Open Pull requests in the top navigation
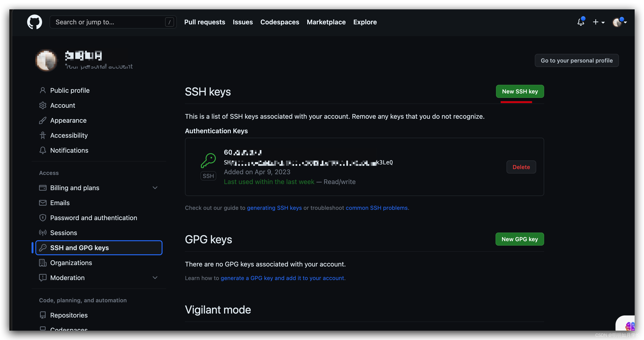644x340 pixels. (x=205, y=22)
